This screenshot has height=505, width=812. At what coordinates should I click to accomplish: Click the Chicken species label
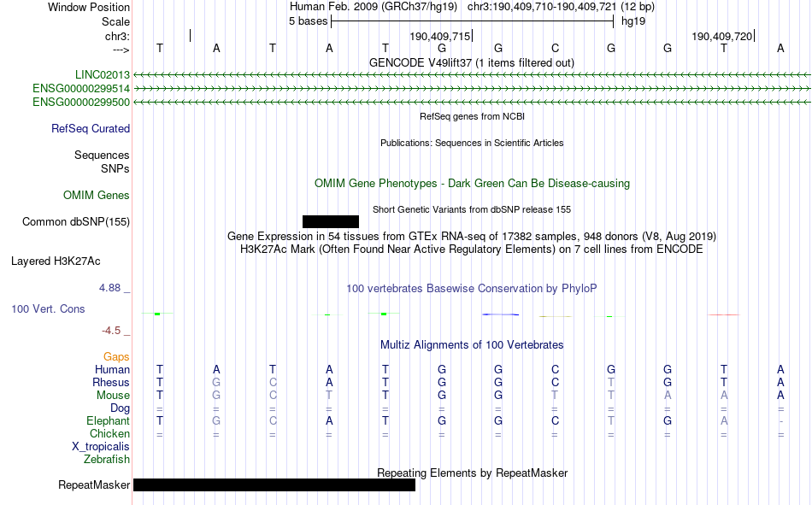[109, 433]
